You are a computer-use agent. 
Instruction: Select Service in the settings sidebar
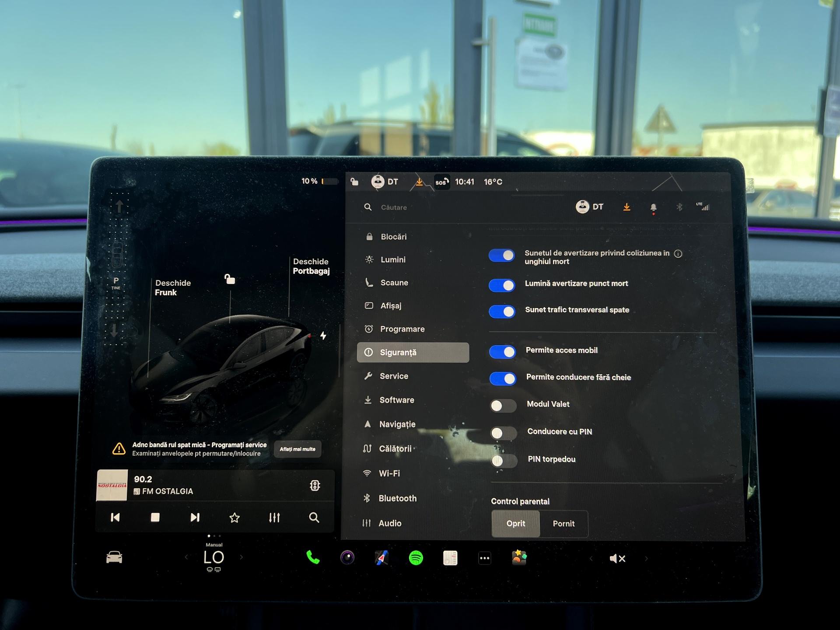(x=394, y=376)
